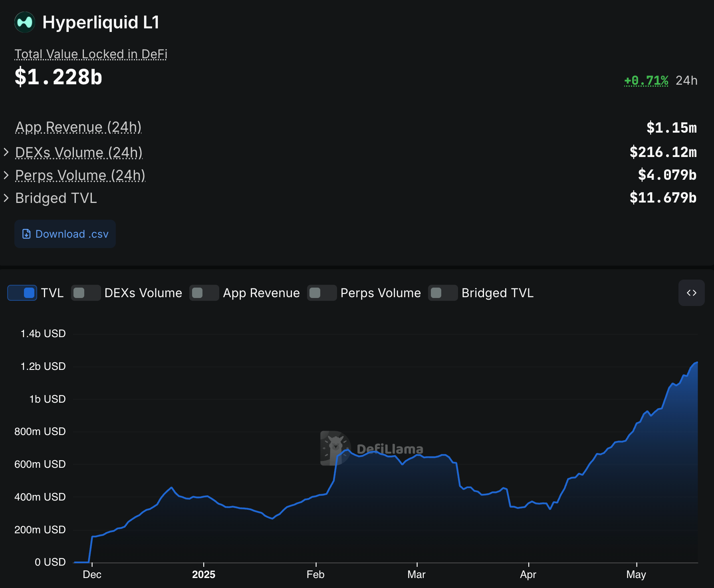Enable the App Revenue chart toggle
The width and height of the screenshot is (714, 588).
pos(204,293)
